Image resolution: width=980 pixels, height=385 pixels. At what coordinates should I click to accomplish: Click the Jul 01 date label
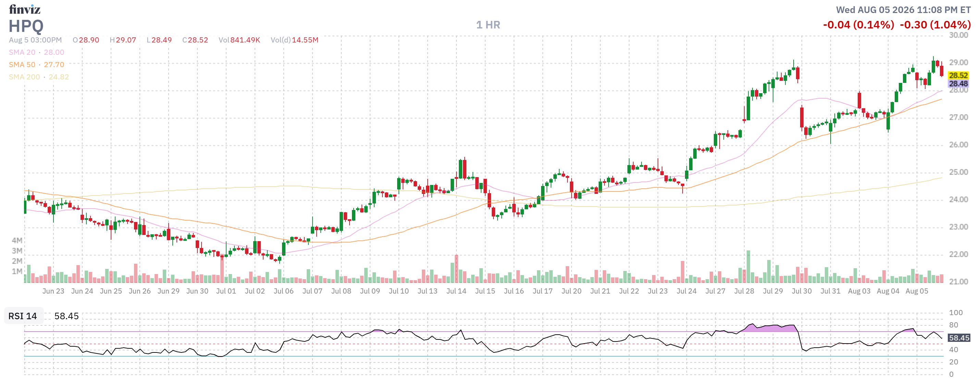coord(226,291)
